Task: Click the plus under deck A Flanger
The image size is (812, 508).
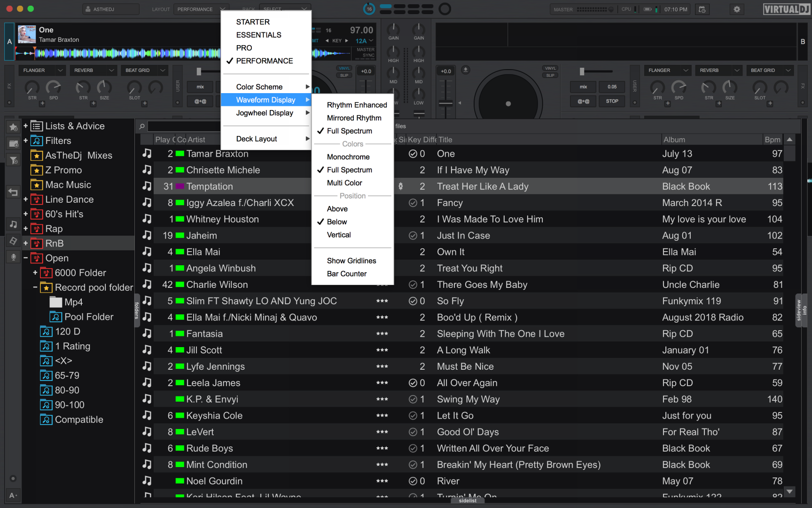Action: [x=42, y=103]
